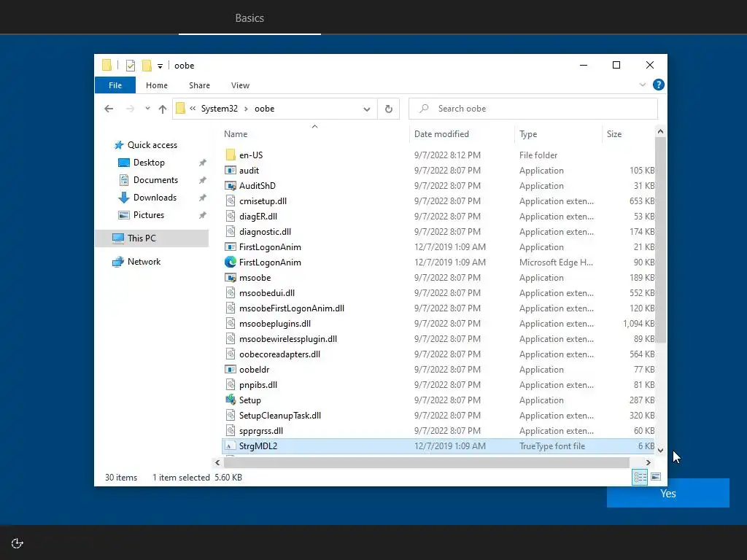Go back using the Back arrow
This screenshot has width=747, height=560.
click(109, 109)
